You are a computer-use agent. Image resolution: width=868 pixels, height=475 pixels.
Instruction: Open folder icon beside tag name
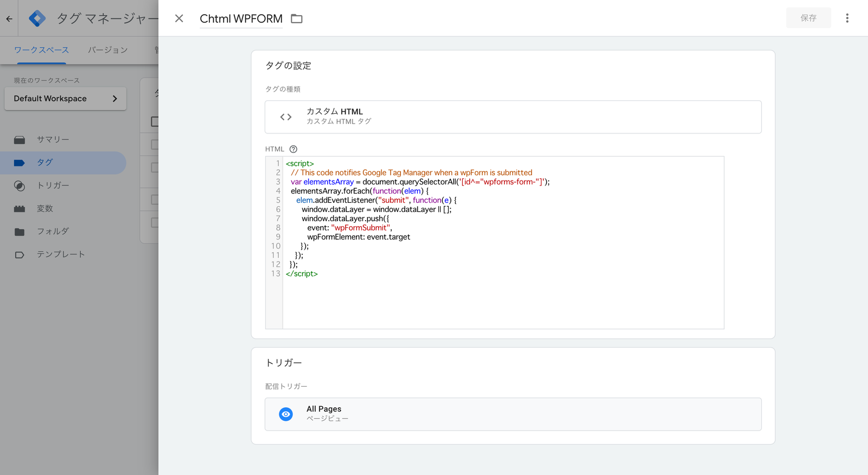pos(297,18)
